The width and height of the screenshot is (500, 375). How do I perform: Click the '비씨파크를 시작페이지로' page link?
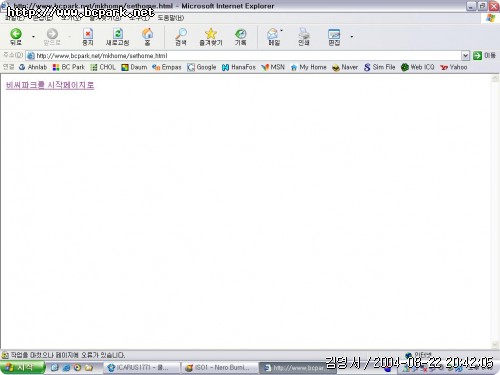(x=50, y=85)
